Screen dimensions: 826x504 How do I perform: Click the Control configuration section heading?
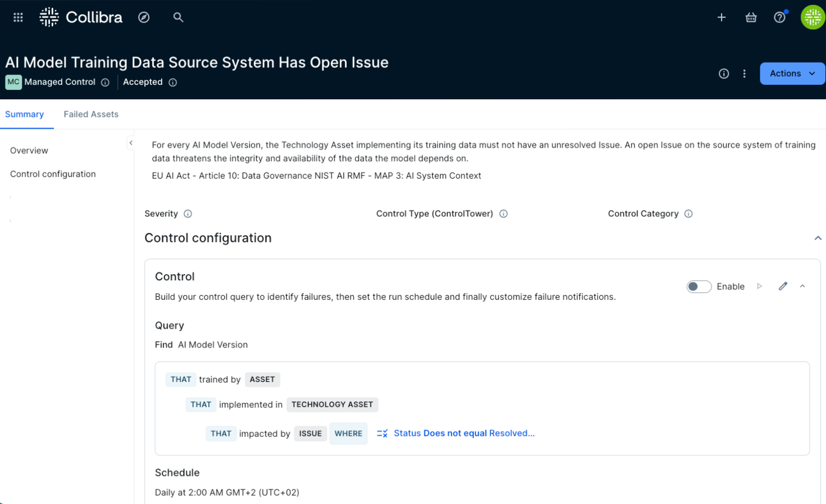pos(208,238)
